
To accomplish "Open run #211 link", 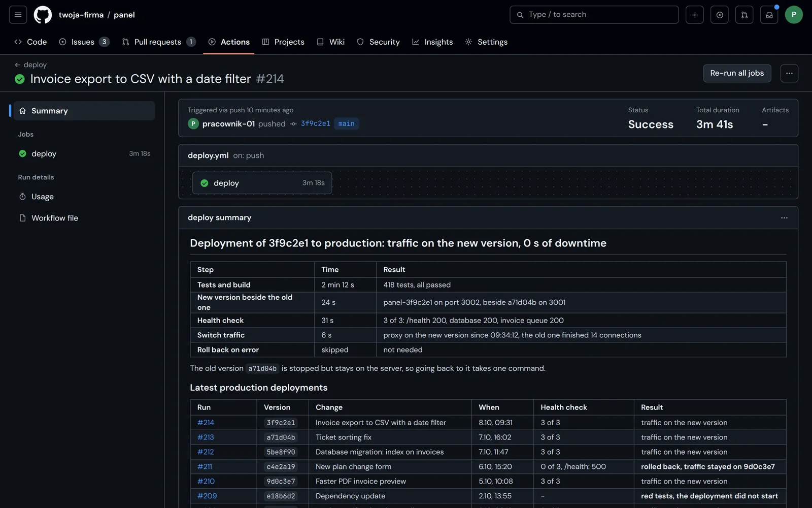I will (x=205, y=467).
